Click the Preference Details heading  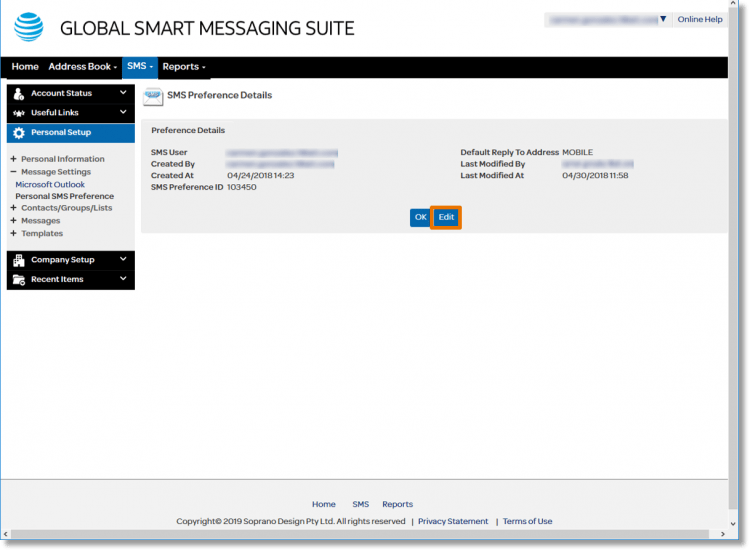click(188, 130)
